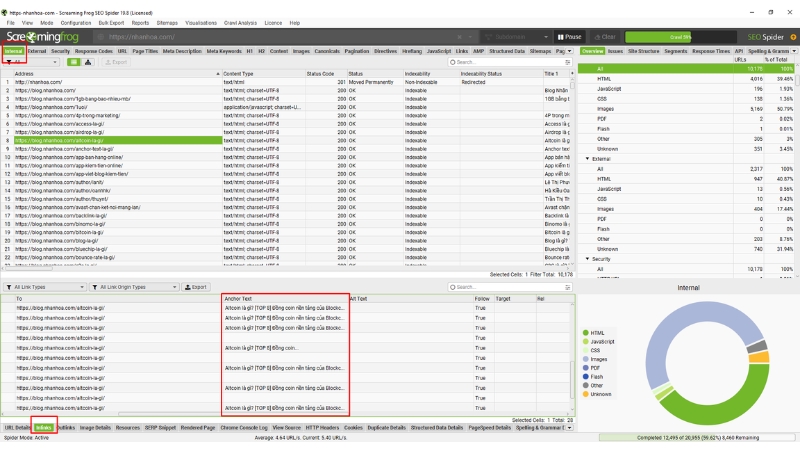
Task: Sort by the Anchor Text column header
Action: (285, 298)
